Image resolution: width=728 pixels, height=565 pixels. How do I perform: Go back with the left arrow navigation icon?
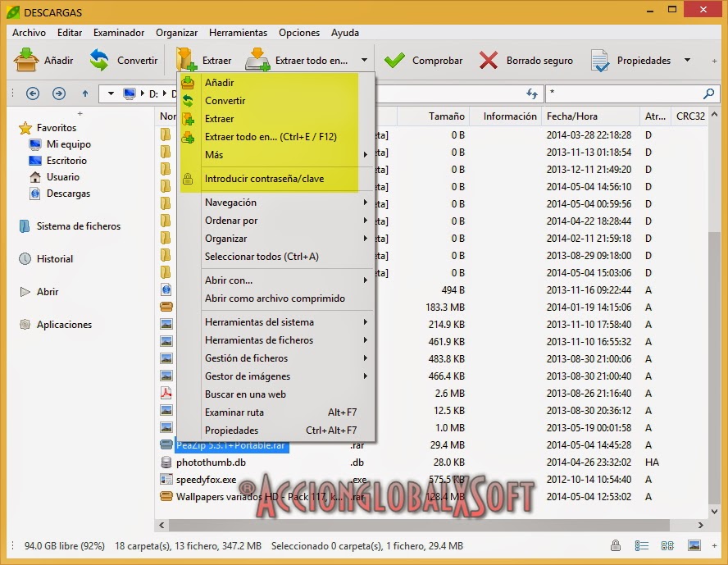[33, 93]
